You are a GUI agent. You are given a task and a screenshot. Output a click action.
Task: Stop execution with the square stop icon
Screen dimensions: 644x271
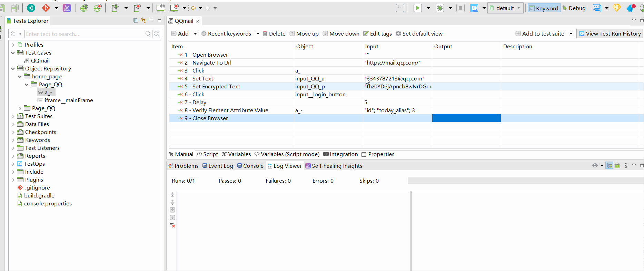(460, 8)
